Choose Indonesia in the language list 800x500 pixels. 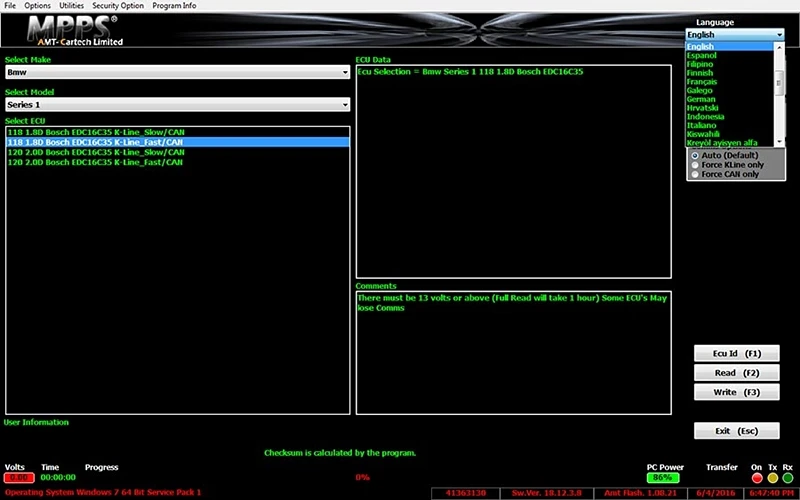click(x=730, y=116)
